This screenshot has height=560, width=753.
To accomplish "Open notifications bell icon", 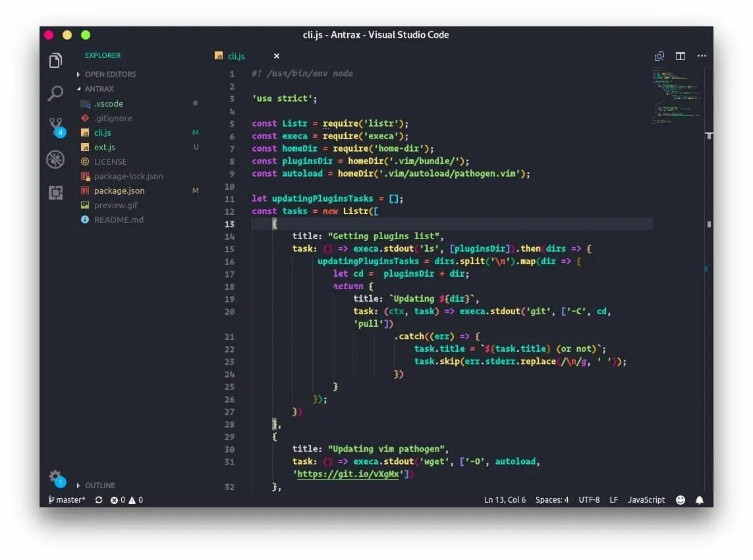I will point(700,500).
